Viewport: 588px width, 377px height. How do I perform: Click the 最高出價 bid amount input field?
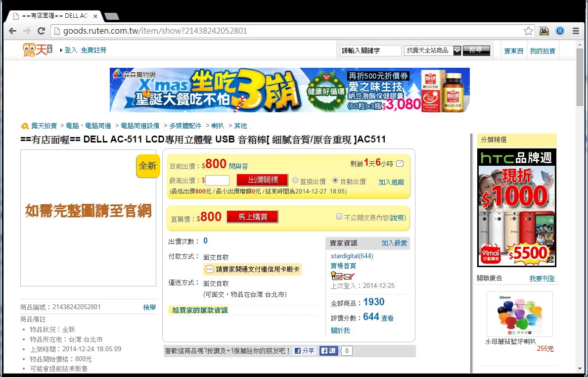coord(218,181)
